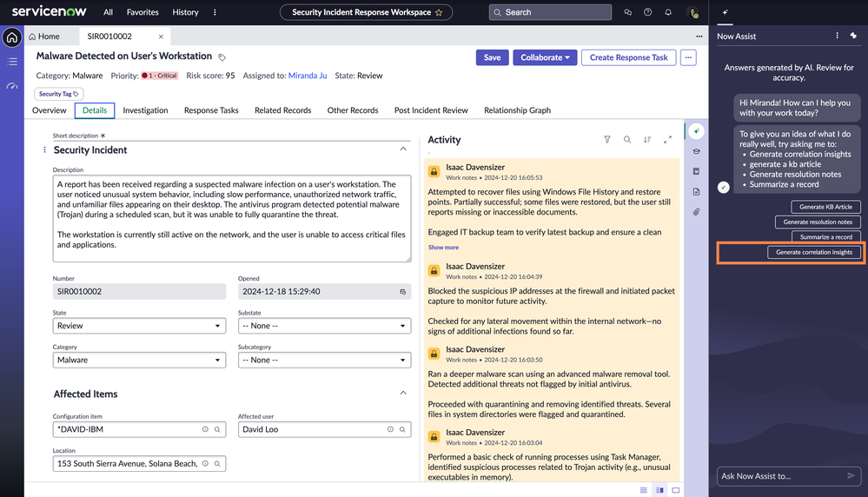Expand the first work note with Show more
Viewport: 868px width, 497px height.
443,248
